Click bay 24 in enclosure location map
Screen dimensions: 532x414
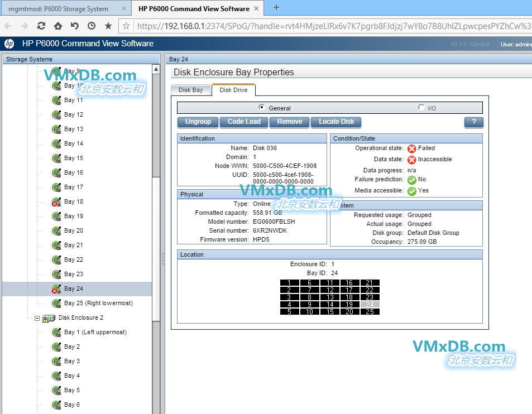[370, 305]
